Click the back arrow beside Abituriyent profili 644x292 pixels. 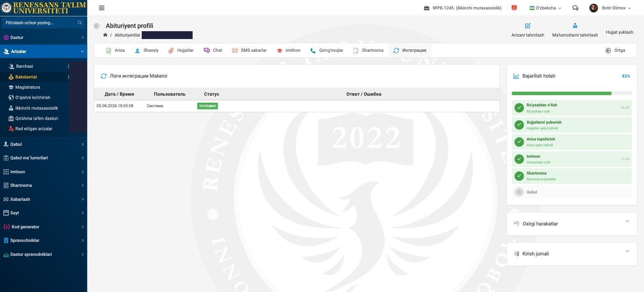tap(97, 26)
